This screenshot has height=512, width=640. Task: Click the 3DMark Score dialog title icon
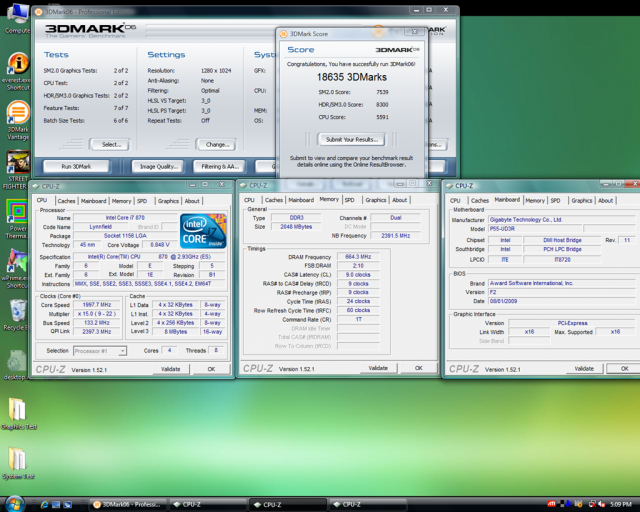tap(284, 34)
